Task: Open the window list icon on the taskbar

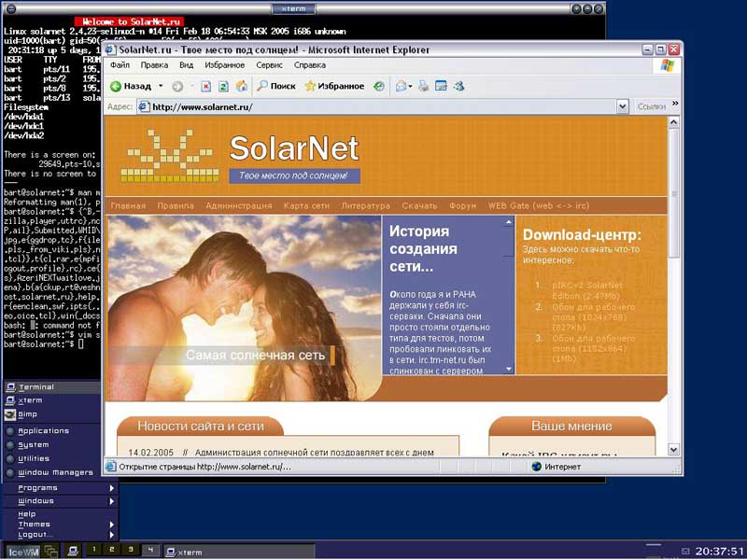Action: [x=51, y=552]
